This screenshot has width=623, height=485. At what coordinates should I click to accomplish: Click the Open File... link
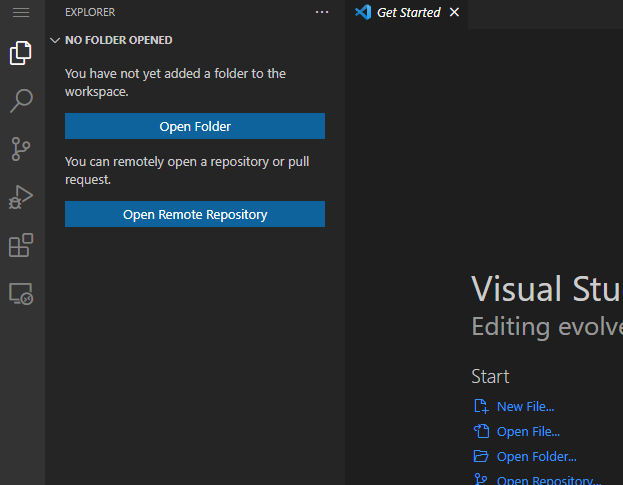point(528,431)
